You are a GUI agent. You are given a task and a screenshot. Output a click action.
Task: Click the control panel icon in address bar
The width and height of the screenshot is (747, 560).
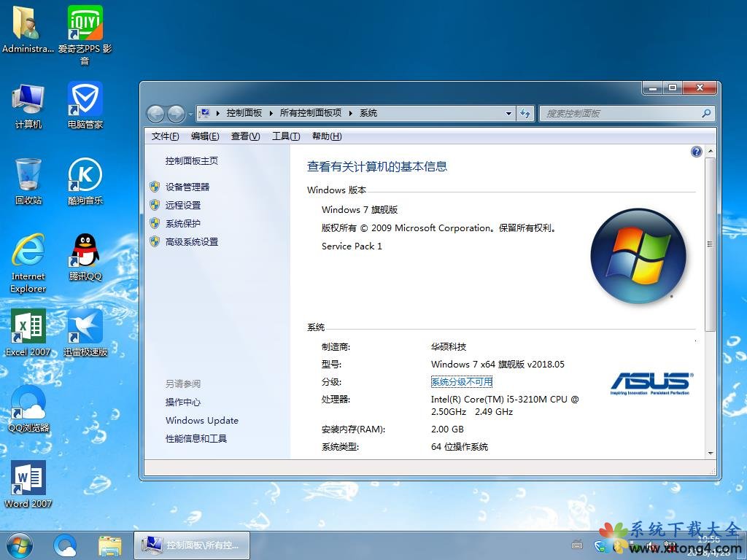click(205, 113)
